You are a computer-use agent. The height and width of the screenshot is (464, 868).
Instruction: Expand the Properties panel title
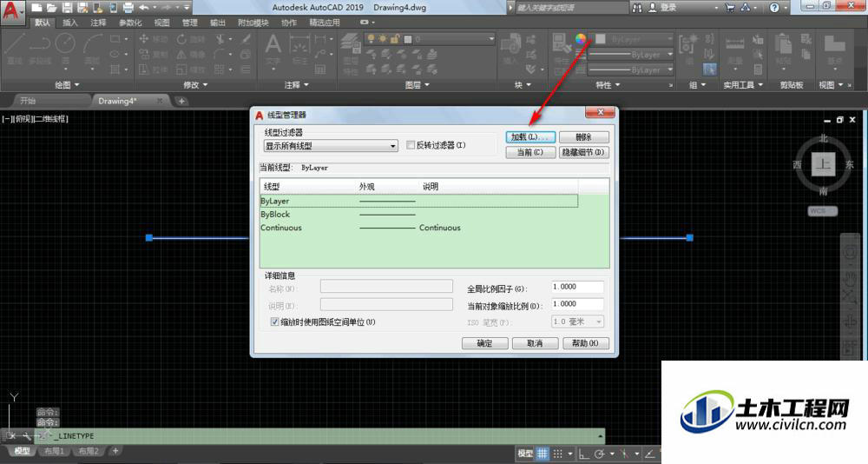coord(608,85)
